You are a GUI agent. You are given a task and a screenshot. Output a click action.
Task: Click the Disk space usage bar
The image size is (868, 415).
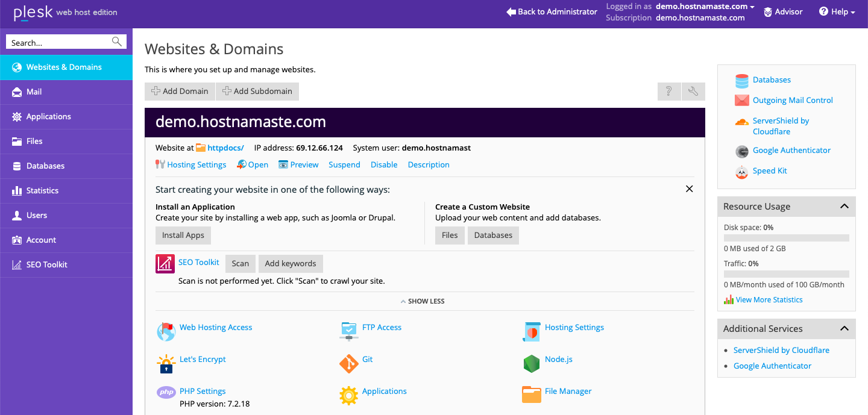(787, 238)
